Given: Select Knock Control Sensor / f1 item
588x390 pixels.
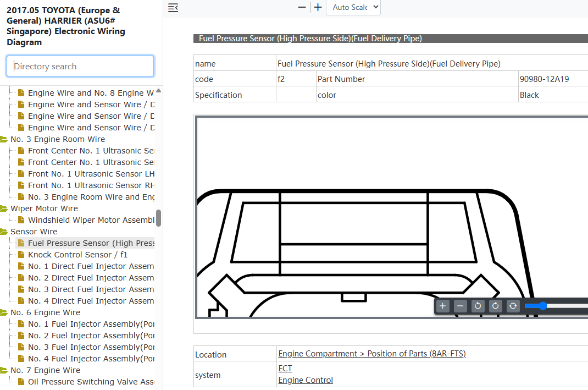Looking at the screenshot, I should pyautogui.click(x=77, y=255).
